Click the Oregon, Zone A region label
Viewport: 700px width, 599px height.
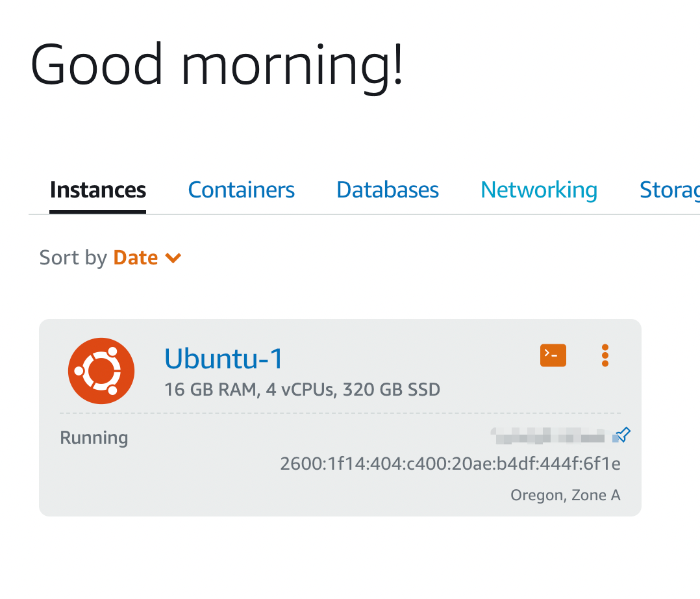point(565,496)
